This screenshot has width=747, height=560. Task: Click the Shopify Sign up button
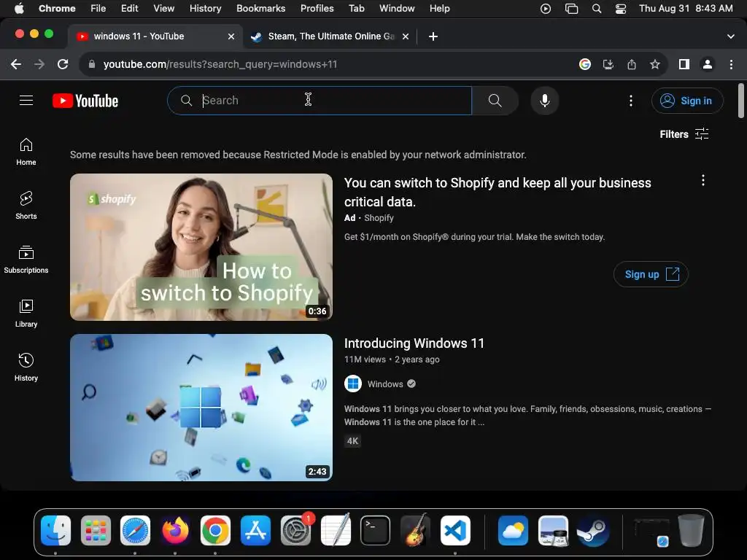[651, 274]
